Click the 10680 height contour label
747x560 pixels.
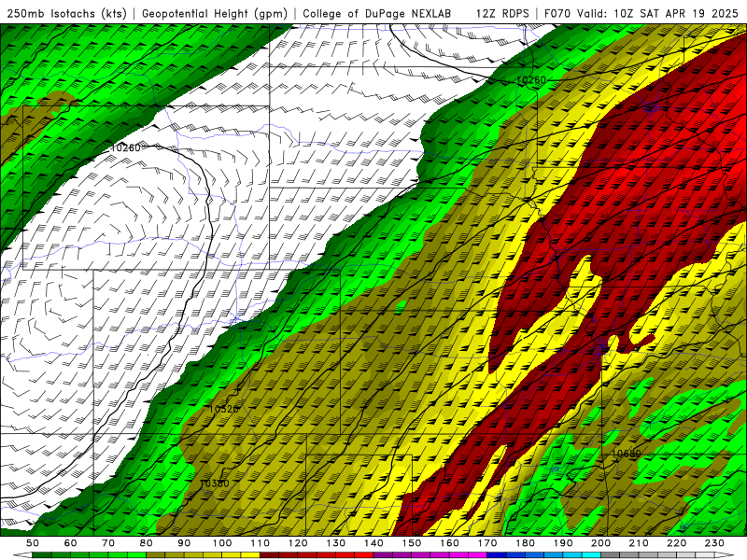[x=626, y=454]
